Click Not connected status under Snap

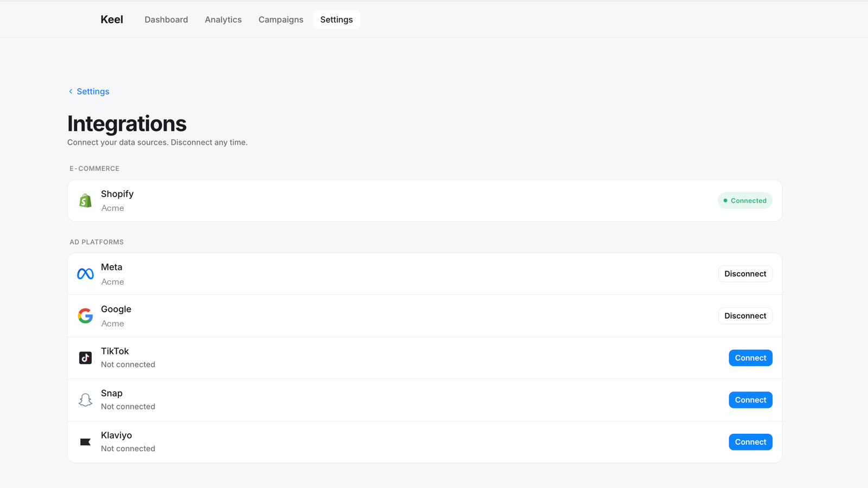(128, 407)
